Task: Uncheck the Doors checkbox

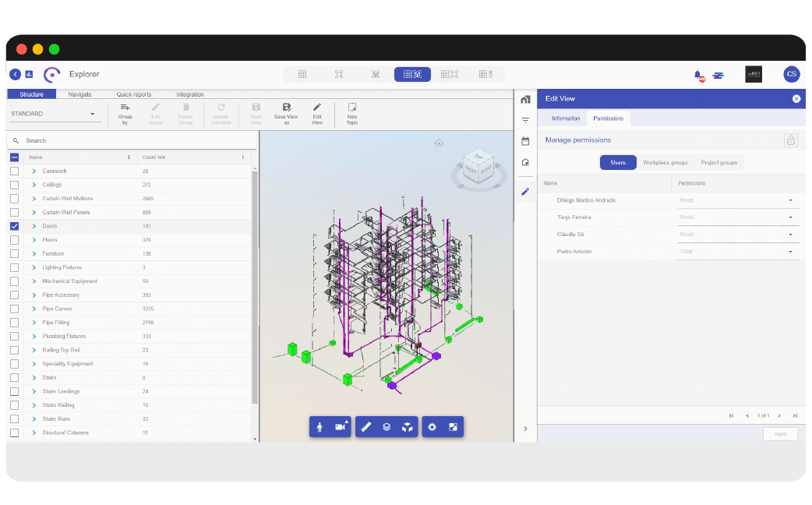Action: point(13,226)
